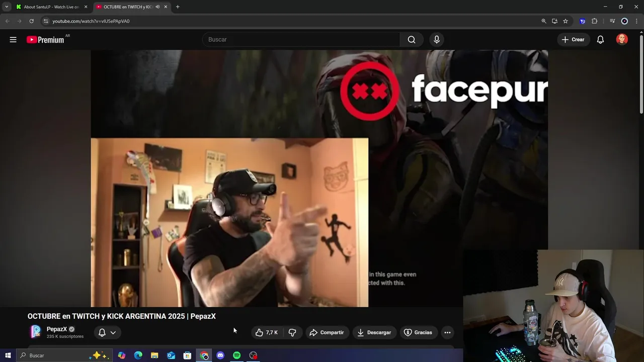Open the zoom magnifier in address bar

pos(543,21)
